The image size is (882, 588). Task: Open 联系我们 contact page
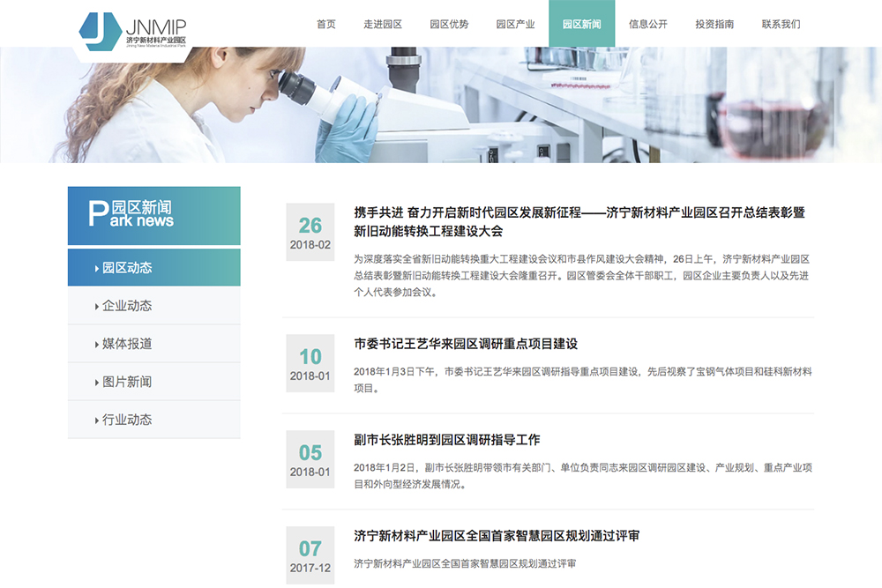781,24
